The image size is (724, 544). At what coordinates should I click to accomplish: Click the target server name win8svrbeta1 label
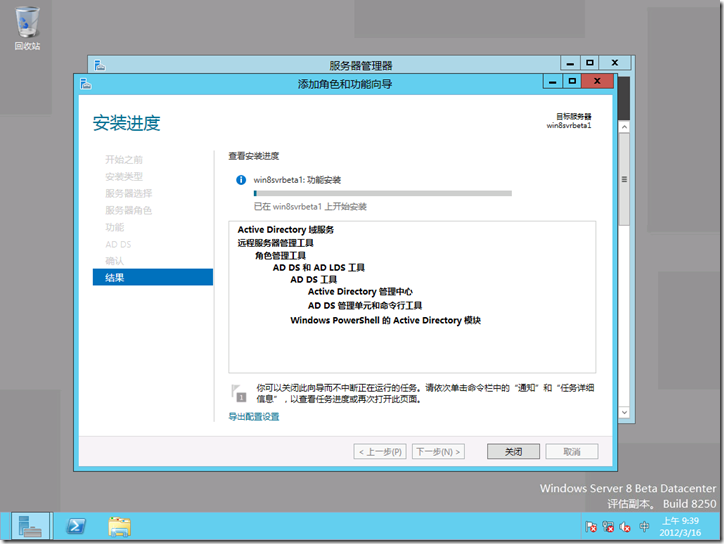coord(569,126)
